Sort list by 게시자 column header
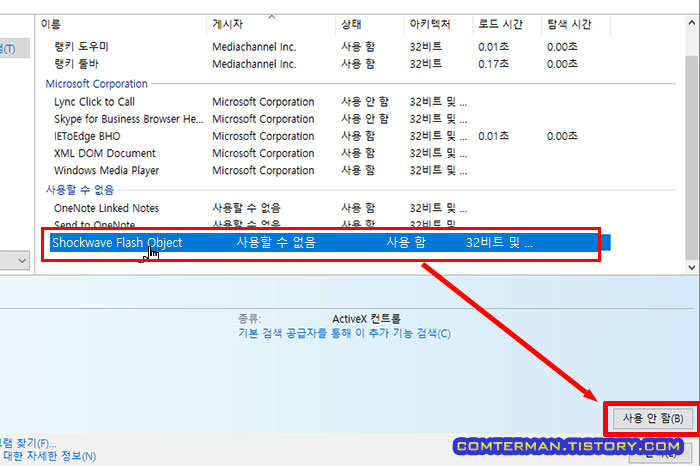 271,24
